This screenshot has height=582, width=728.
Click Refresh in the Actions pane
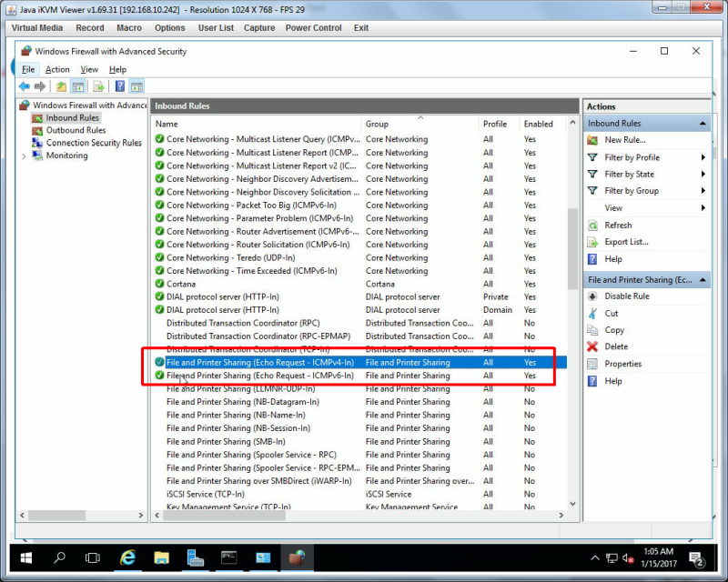pyautogui.click(x=618, y=226)
